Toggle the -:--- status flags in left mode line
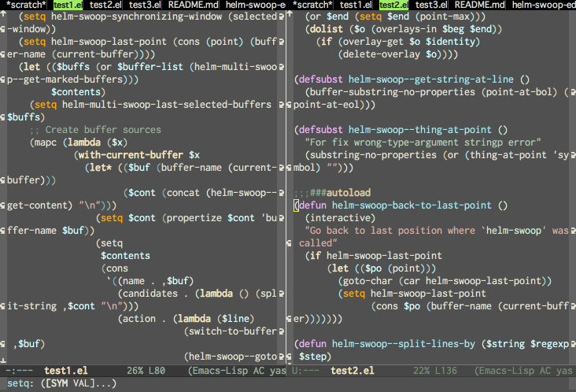The height and width of the screenshot is (392, 576). 19,369
